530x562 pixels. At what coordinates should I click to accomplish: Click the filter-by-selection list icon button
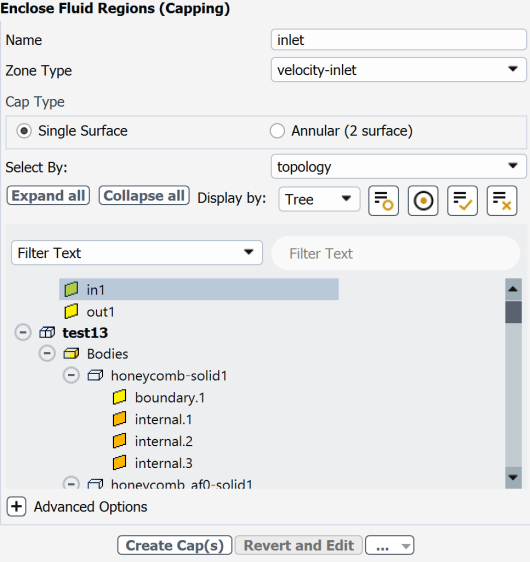[x=383, y=200]
